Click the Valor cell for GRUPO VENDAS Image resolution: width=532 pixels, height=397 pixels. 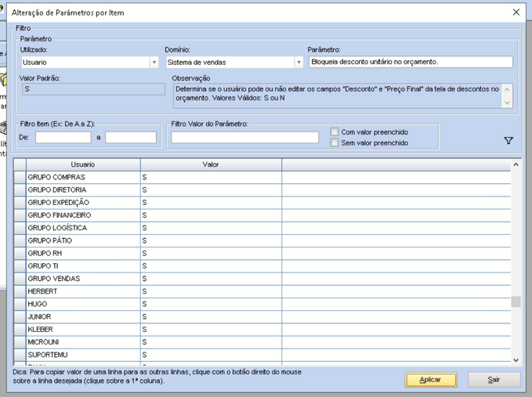click(x=211, y=279)
